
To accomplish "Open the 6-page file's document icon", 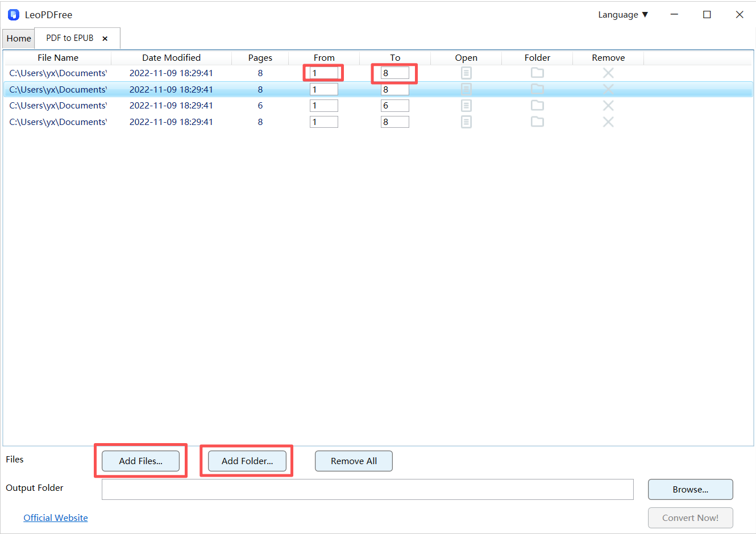I will [466, 106].
